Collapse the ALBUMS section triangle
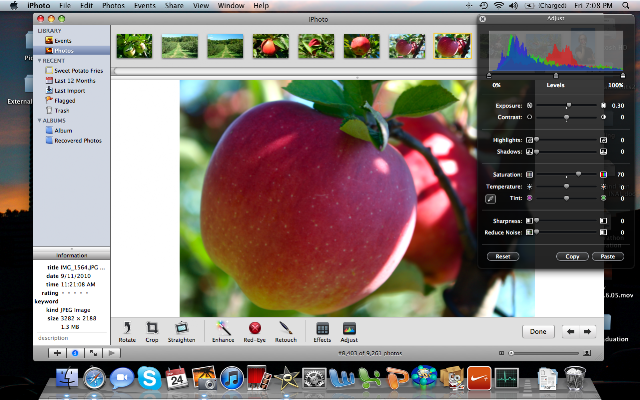Image resolution: width=640 pixels, height=400 pixels. [x=40, y=120]
